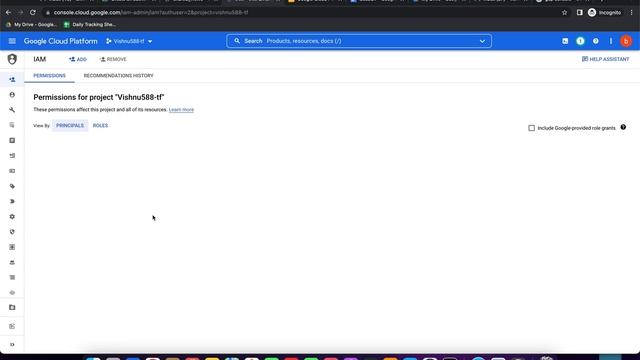The width and height of the screenshot is (640, 360).
Task: Open the Policy Analyzer sidebar icon below wrench
Action: (x=12, y=125)
